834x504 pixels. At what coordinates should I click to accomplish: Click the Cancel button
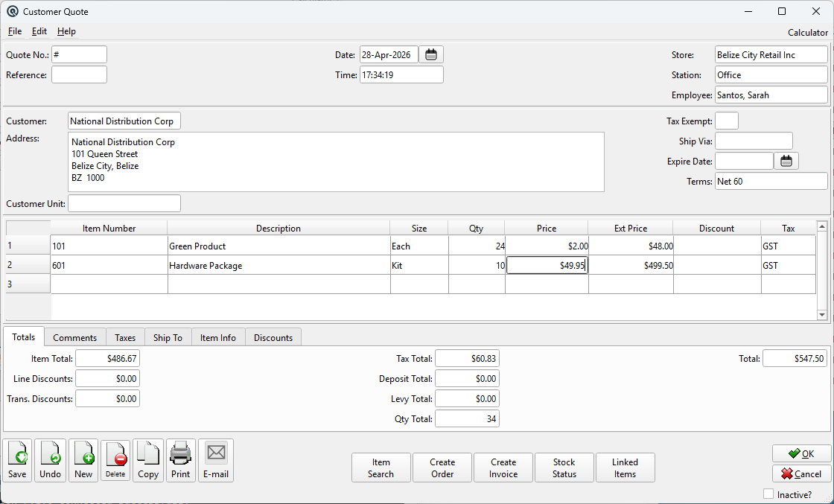pyautogui.click(x=801, y=473)
